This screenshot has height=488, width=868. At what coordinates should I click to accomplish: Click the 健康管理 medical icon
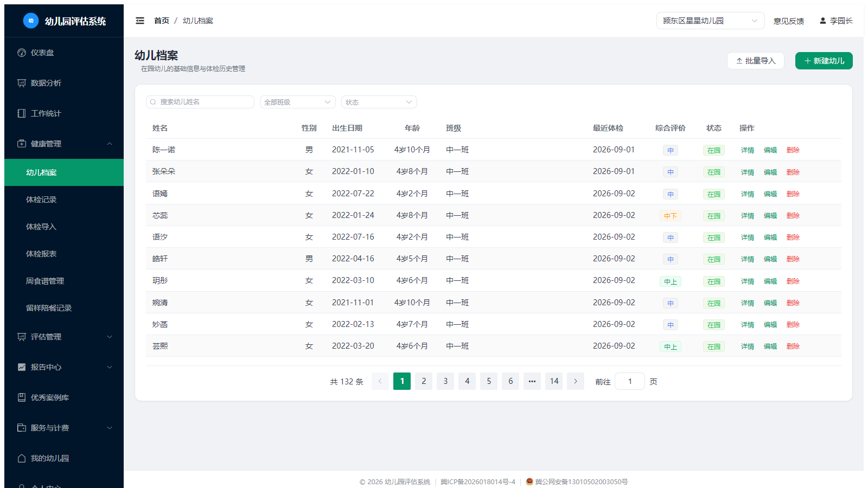click(x=22, y=144)
